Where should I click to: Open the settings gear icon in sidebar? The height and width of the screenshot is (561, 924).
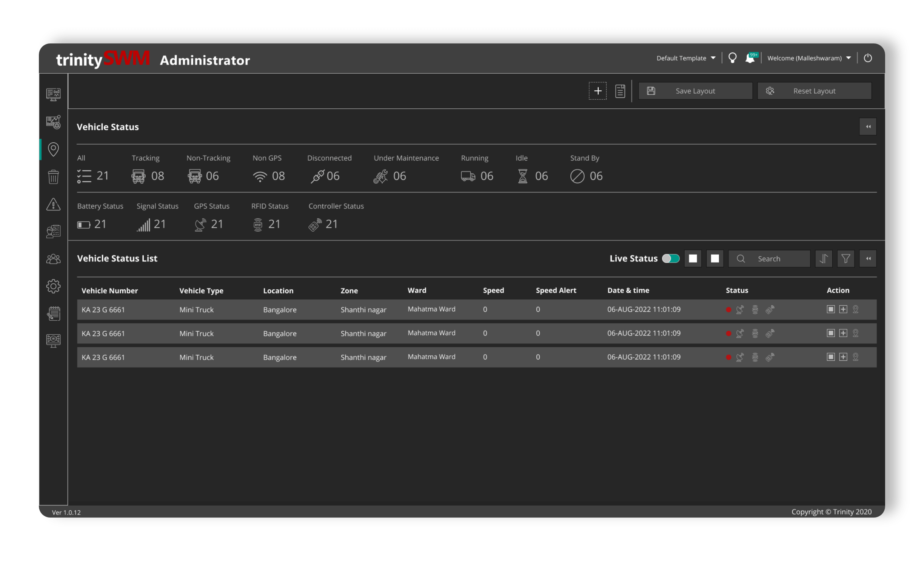click(x=53, y=286)
